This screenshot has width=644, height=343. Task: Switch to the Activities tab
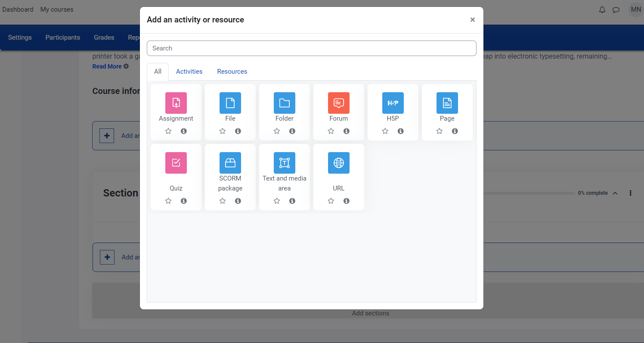click(189, 72)
